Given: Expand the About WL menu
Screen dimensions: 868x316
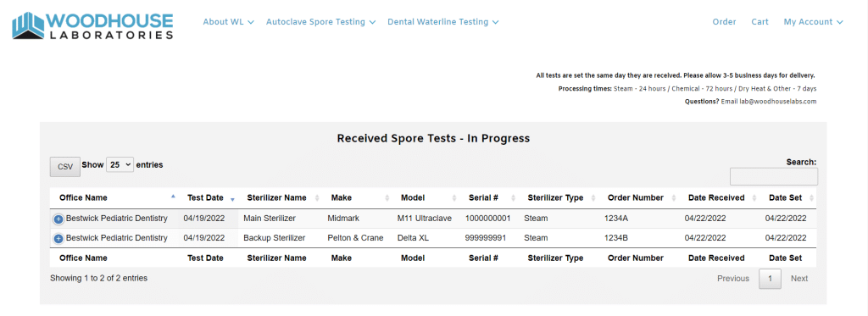Looking at the screenshot, I should (229, 22).
